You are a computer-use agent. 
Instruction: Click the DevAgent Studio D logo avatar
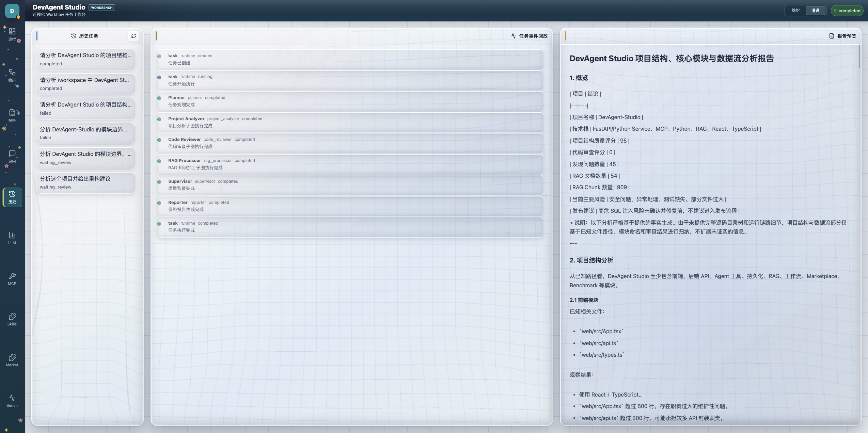pyautogui.click(x=12, y=11)
